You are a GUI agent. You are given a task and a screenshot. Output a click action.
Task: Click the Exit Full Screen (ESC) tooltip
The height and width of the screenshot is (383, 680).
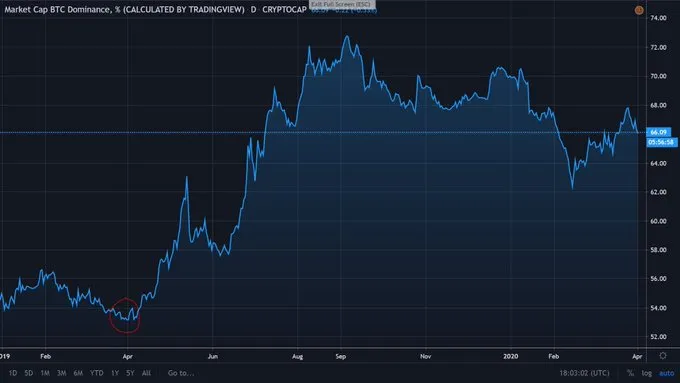click(342, 4)
